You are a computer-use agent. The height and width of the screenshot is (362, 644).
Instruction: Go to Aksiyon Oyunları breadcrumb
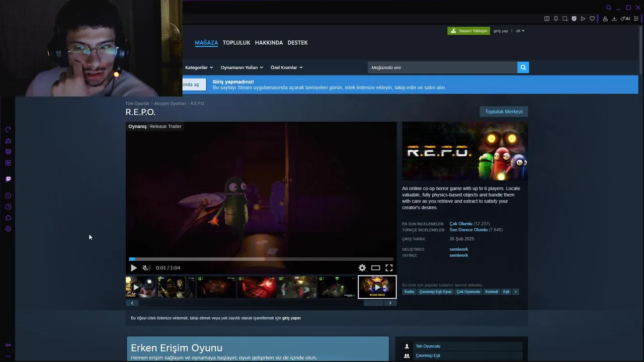pos(170,104)
